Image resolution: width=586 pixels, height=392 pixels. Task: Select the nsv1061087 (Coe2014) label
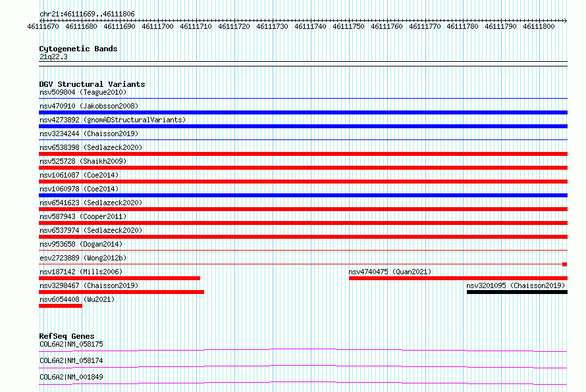tap(79, 175)
